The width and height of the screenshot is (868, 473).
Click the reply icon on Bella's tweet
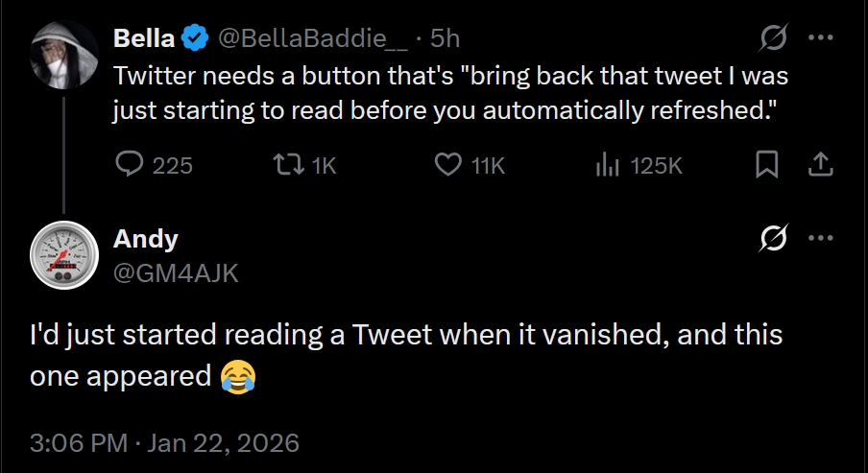(130, 166)
